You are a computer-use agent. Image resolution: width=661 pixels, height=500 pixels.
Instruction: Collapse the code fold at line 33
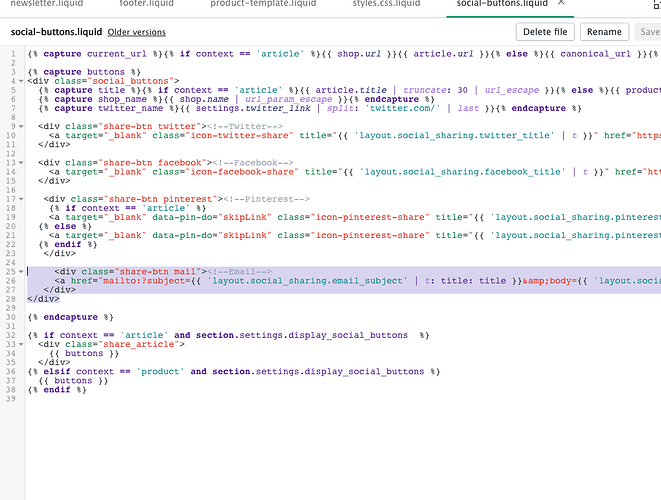point(21,344)
